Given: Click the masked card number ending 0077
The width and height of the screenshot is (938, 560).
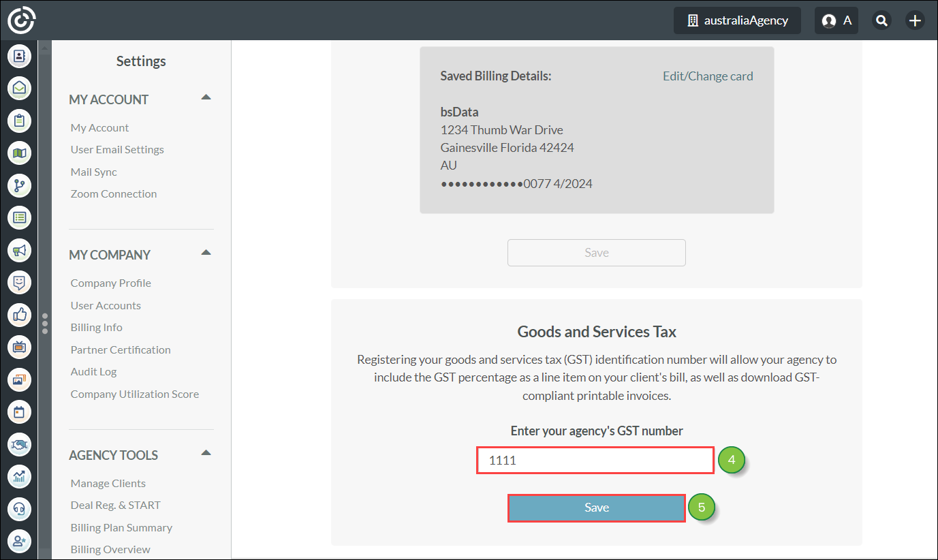Looking at the screenshot, I should click(x=516, y=183).
